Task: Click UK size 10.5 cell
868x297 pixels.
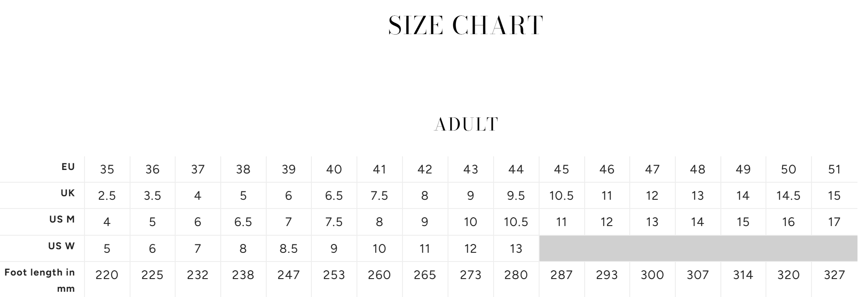Action: (561, 196)
